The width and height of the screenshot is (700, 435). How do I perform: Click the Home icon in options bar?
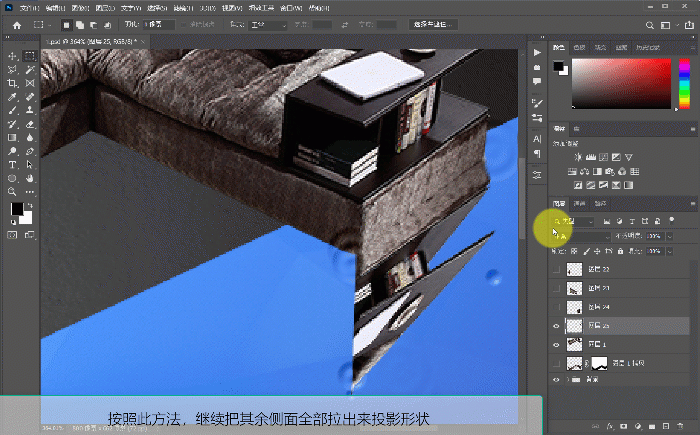pyautogui.click(x=17, y=25)
